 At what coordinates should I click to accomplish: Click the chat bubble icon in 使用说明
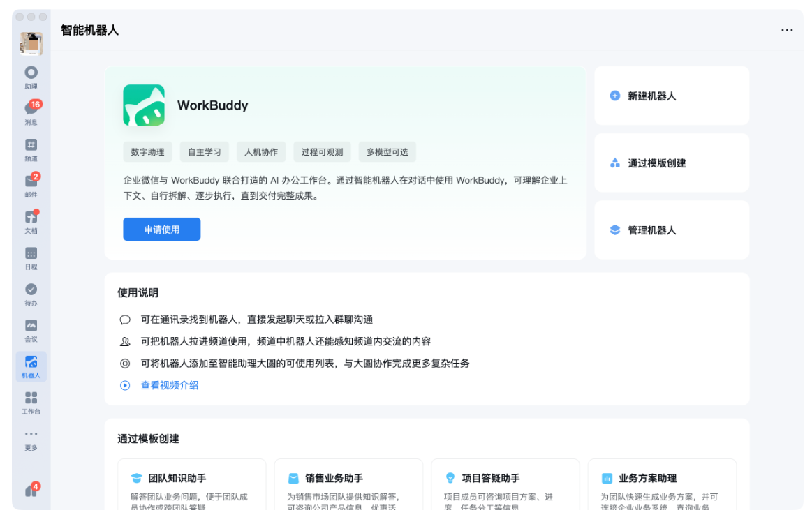click(125, 320)
